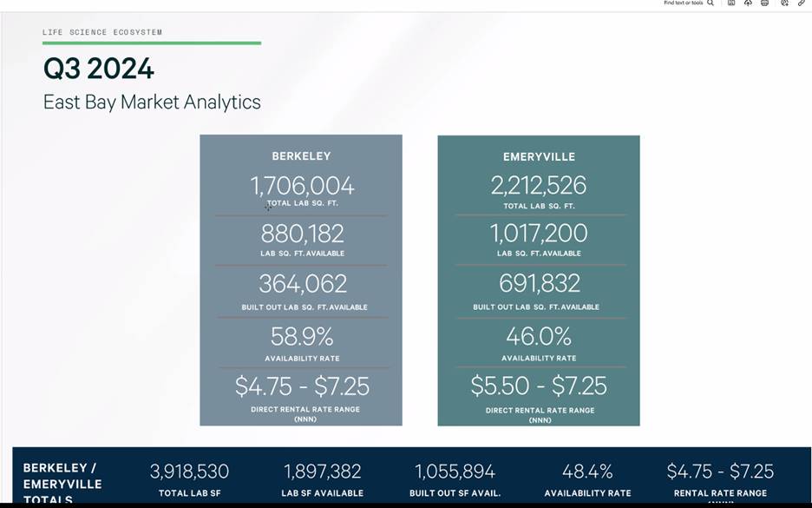The image size is (812, 508).
Task: Click the 3,918,530 total lab SF value
Action: (x=189, y=472)
